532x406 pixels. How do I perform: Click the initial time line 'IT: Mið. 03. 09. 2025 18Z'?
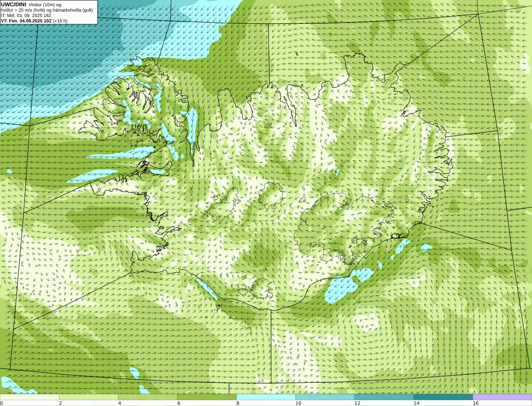pyautogui.click(x=26, y=15)
